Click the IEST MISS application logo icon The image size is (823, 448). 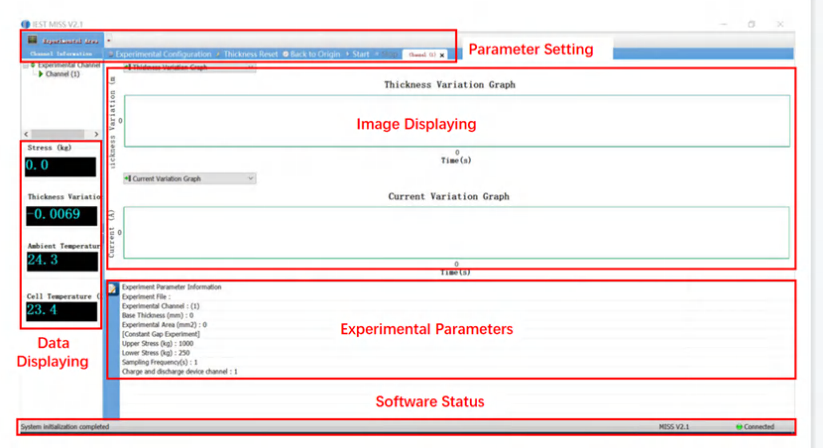click(24, 23)
